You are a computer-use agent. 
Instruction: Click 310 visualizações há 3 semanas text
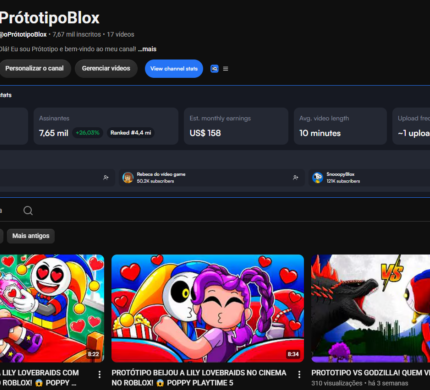click(360, 383)
